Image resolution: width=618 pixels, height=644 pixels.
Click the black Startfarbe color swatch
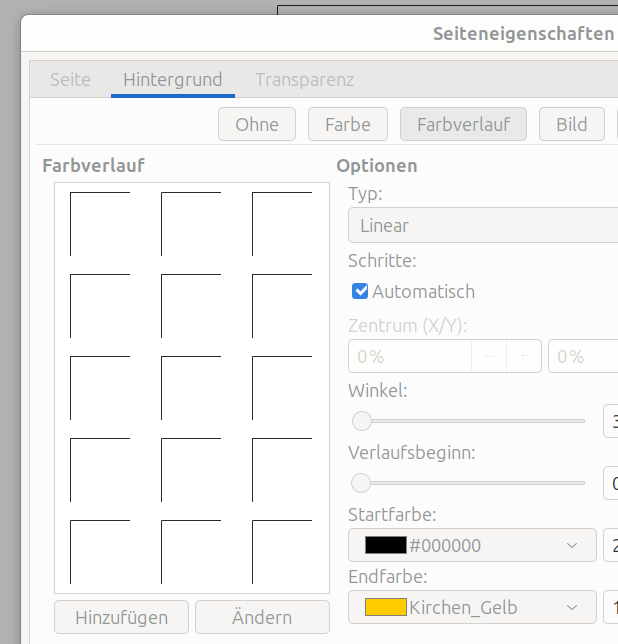click(385, 546)
